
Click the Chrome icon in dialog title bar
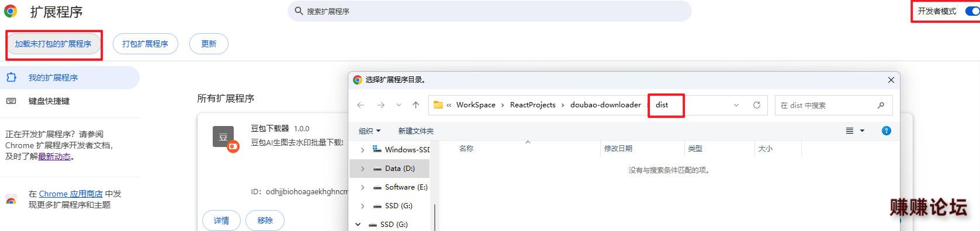coord(357,80)
